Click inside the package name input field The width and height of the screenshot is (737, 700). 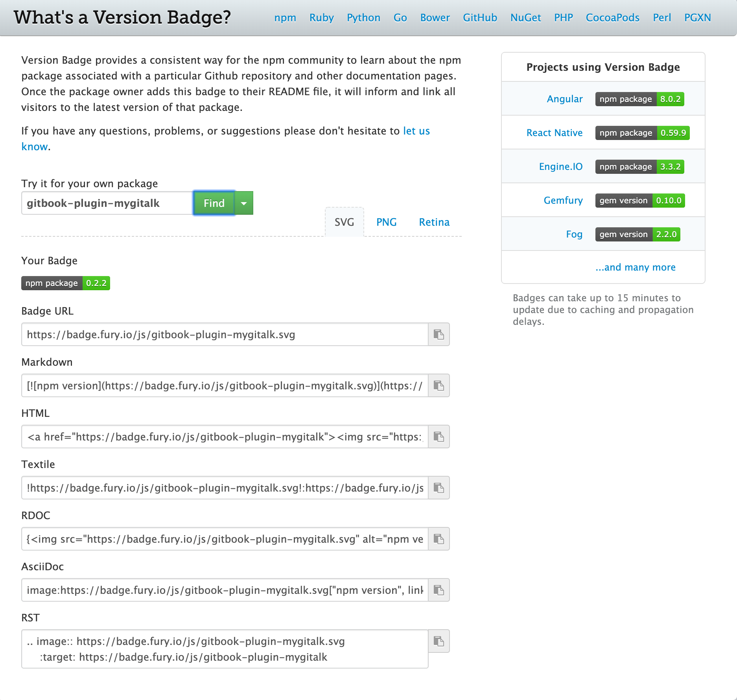tap(106, 203)
